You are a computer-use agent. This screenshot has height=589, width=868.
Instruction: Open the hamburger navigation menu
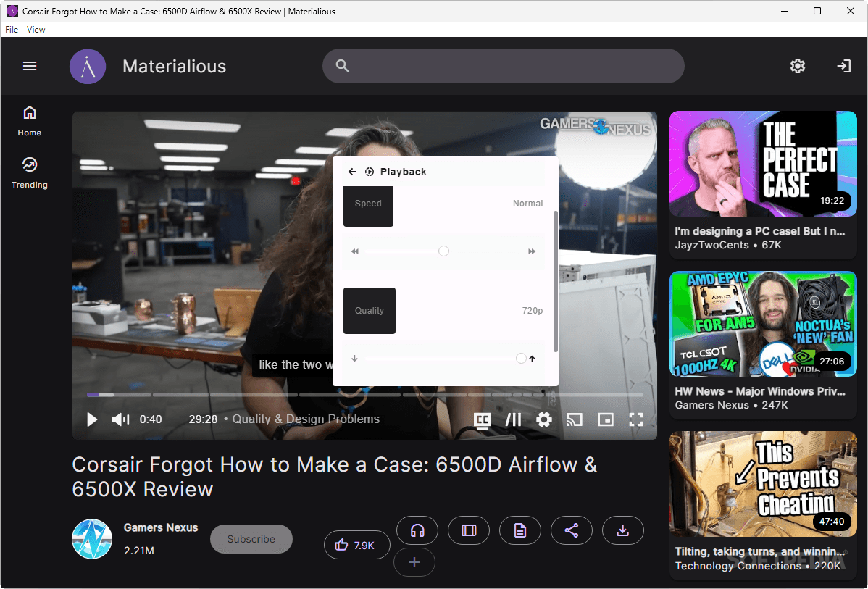click(x=29, y=66)
